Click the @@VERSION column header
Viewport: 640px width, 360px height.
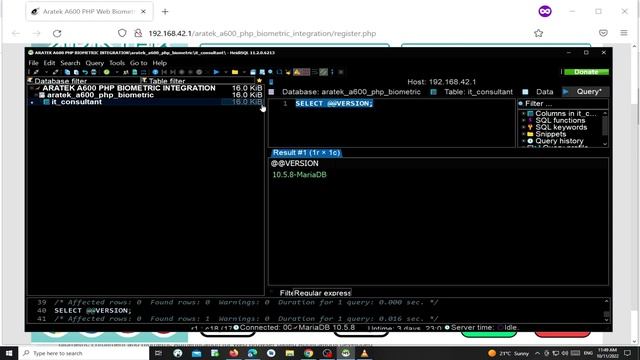pos(295,163)
